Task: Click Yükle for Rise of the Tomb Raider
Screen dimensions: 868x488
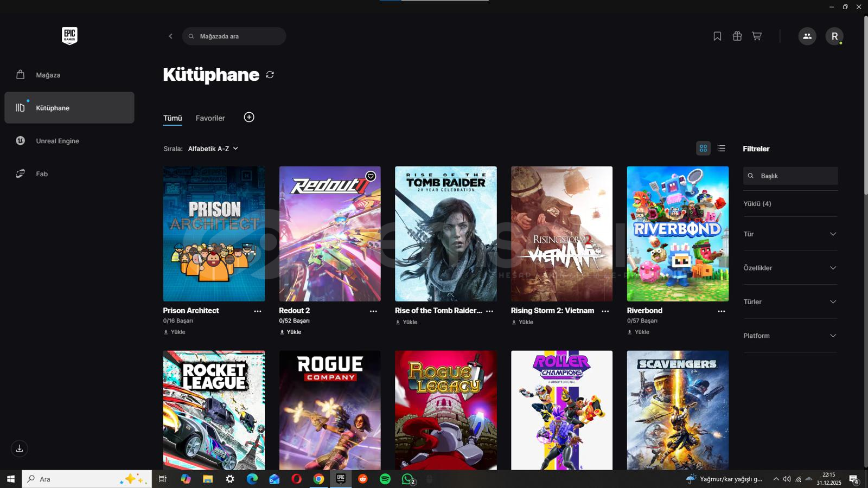Action: pyautogui.click(x=406, y=322)
